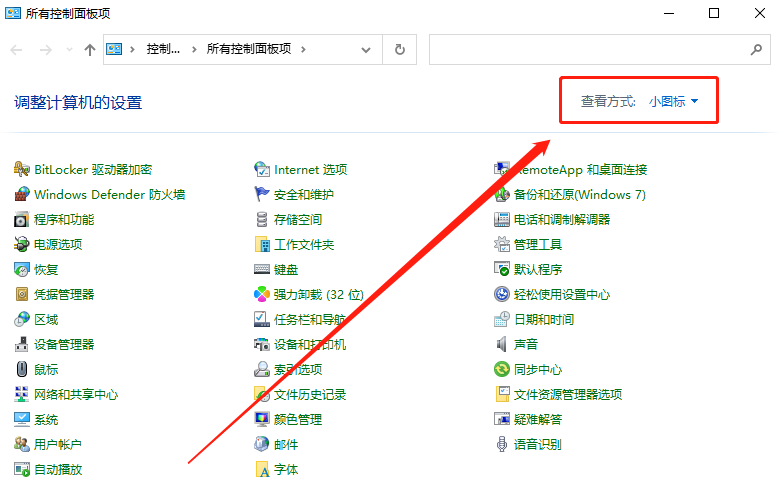Screen dimensions: 778x502
Task: Click the 强力卸载 (32 位) colorful icon
Action: coord(262,295)
